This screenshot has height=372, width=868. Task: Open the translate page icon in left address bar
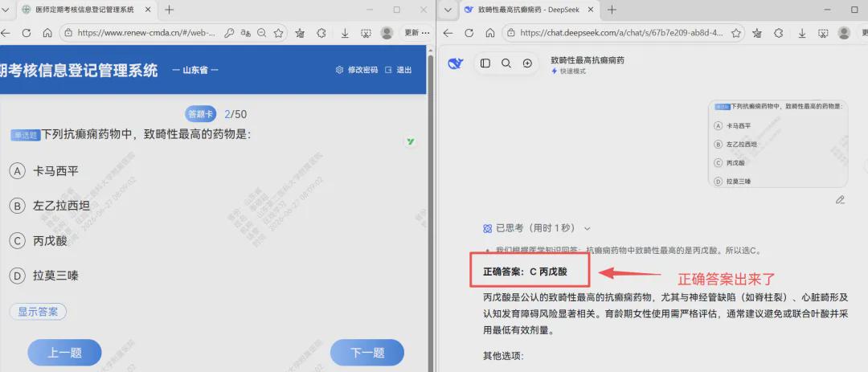click(246, 33)
